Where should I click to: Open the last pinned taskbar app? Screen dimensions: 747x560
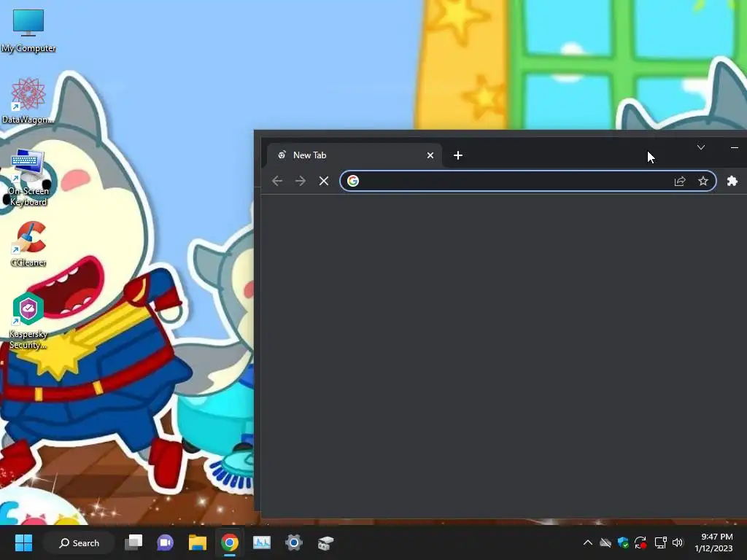tap(326, 542)
